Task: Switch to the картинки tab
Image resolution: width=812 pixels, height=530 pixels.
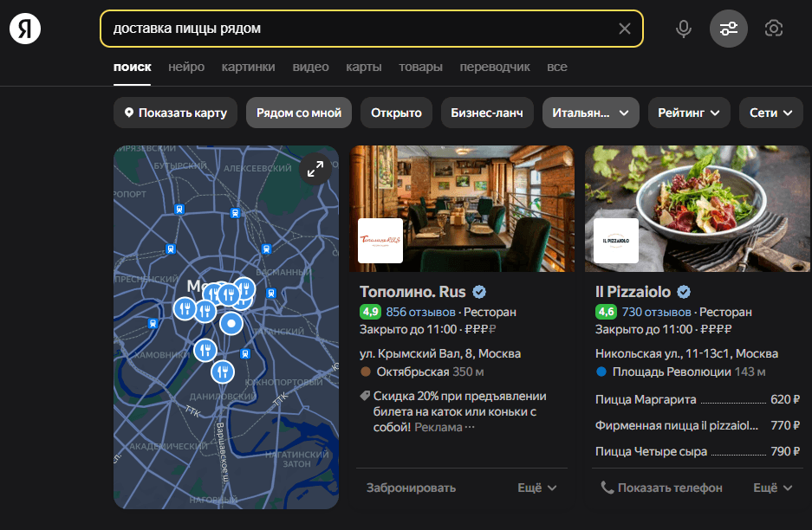Action: tap(249, 67)
